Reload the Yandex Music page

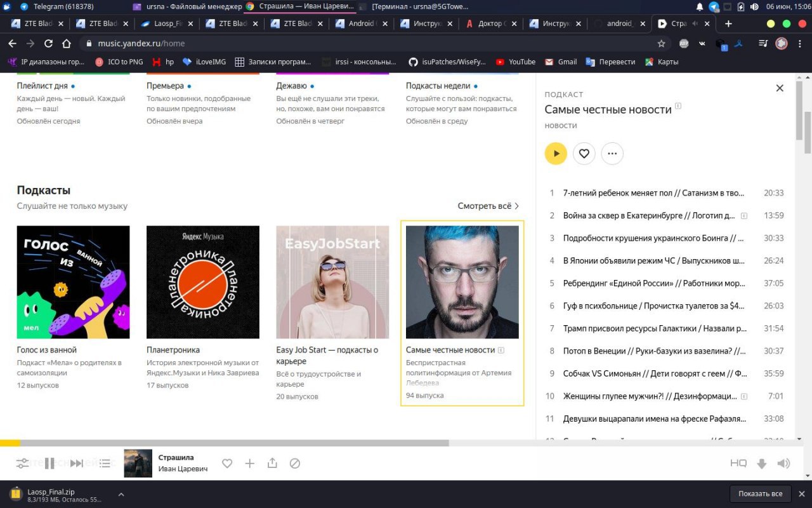pyautogui.click(x=48, y=44)
